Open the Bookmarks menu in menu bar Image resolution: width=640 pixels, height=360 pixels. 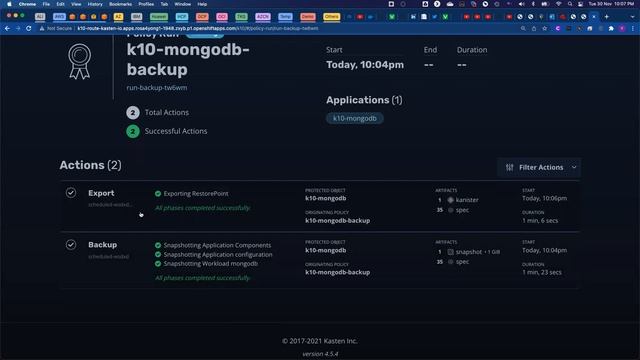120,4
